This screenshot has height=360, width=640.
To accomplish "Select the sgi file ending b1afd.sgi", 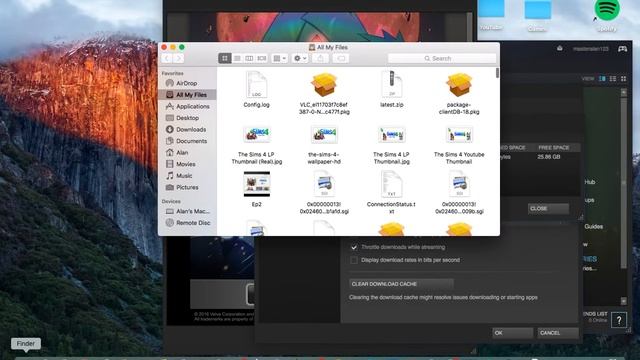I will (x=324, y=184).
